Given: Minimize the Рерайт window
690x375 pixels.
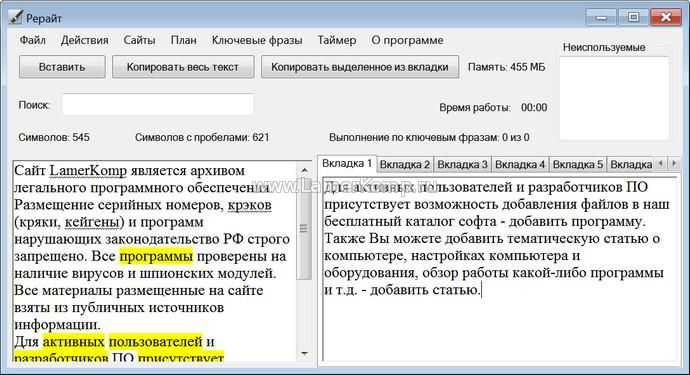Looking at the screenshot, I should click(x=601, y=18).
